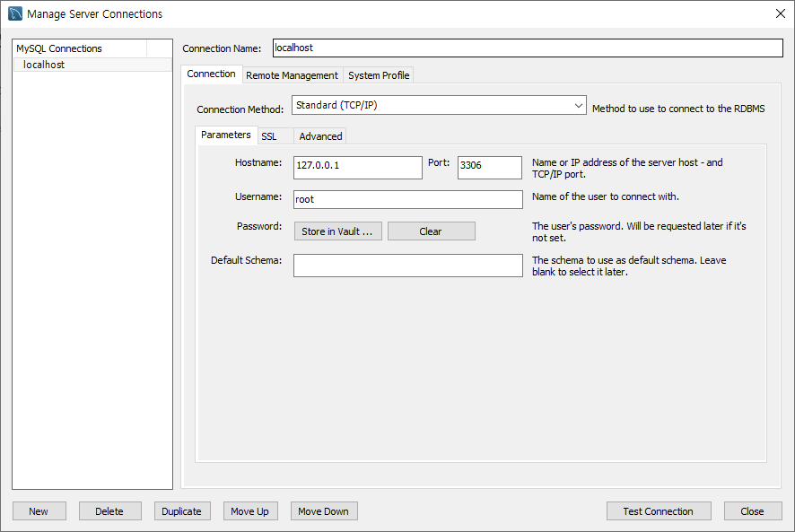Duplicate the selected connection
The width and height of the screenshot is (795, 532).
(182, 511)
